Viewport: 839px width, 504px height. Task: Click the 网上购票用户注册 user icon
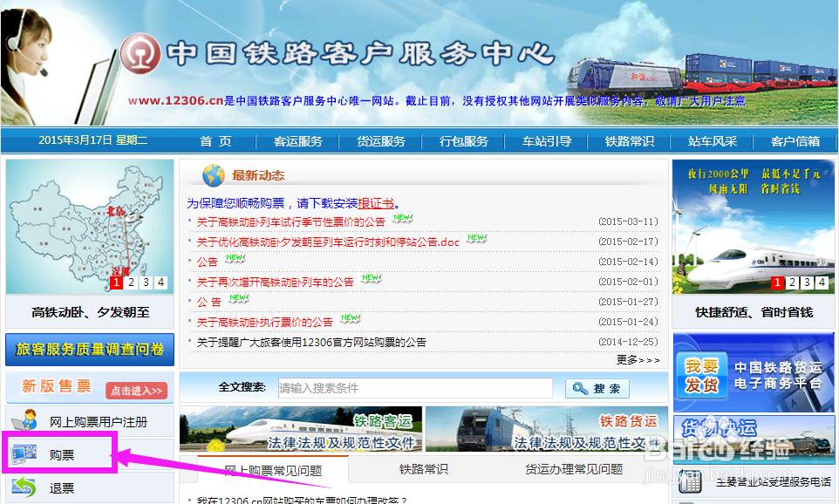(x=24, y=420)
